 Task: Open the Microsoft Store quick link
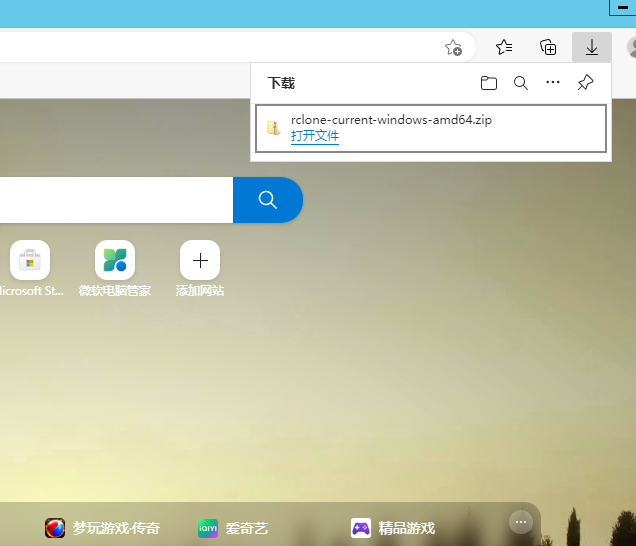29,261
